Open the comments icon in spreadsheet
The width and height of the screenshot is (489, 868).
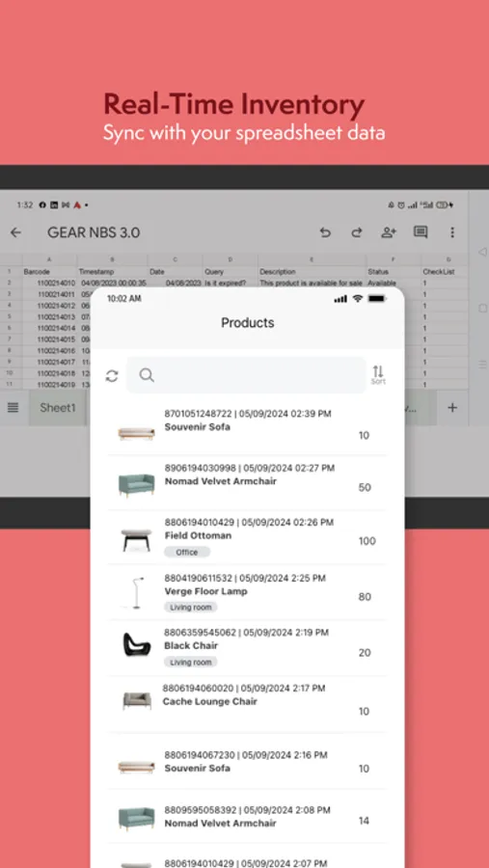[x=421, y=232]
